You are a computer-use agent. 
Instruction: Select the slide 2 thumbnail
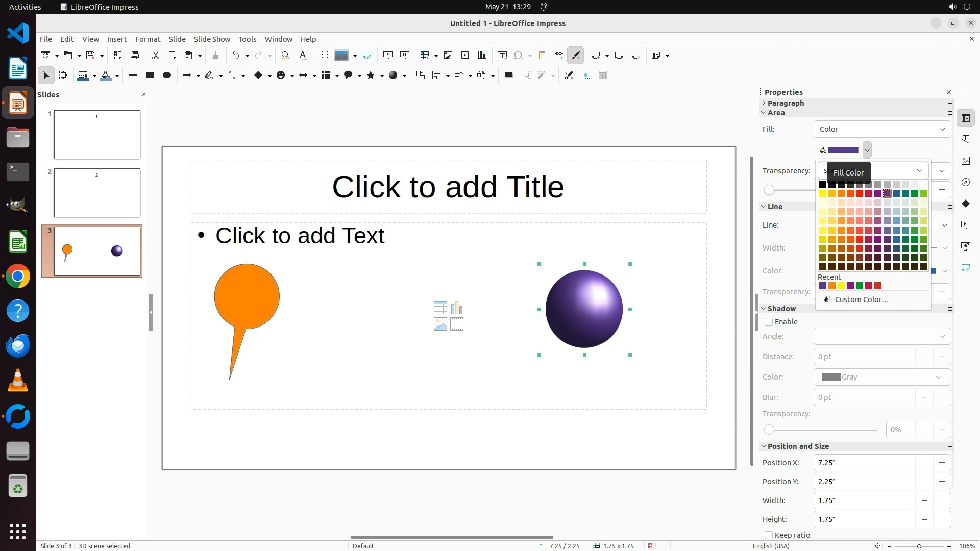tap(97, 193)
